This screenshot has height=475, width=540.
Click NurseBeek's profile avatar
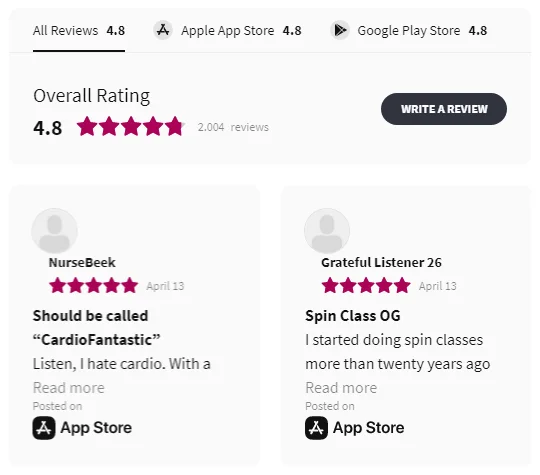pos(54,231)
